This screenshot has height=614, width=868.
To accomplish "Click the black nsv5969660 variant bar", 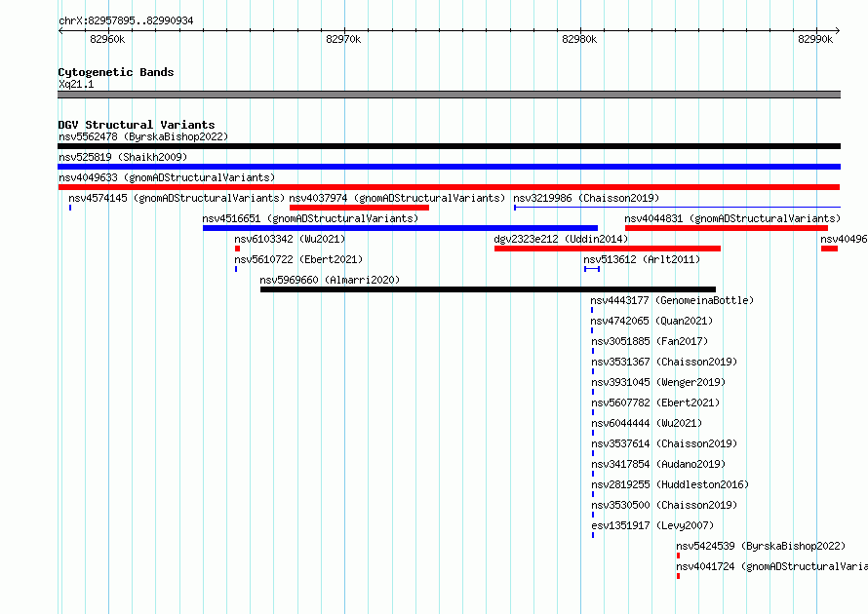I will (x=488, y=289).
